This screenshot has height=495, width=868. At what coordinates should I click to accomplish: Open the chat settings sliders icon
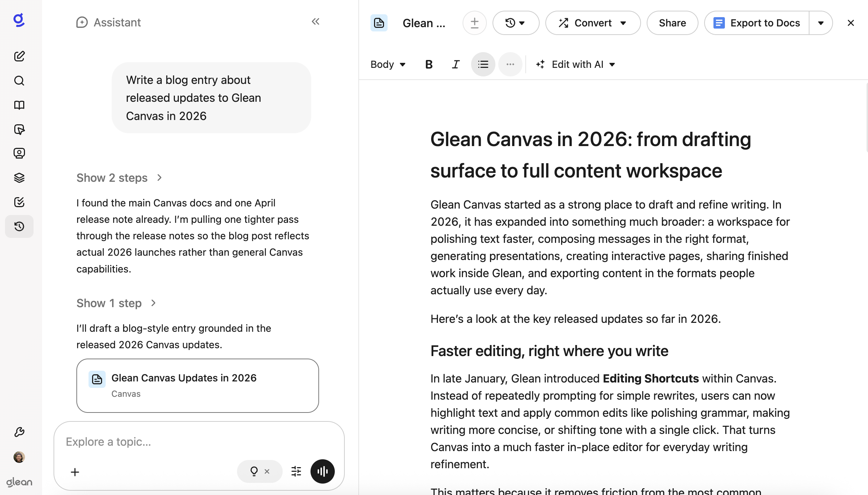(296, 471)
